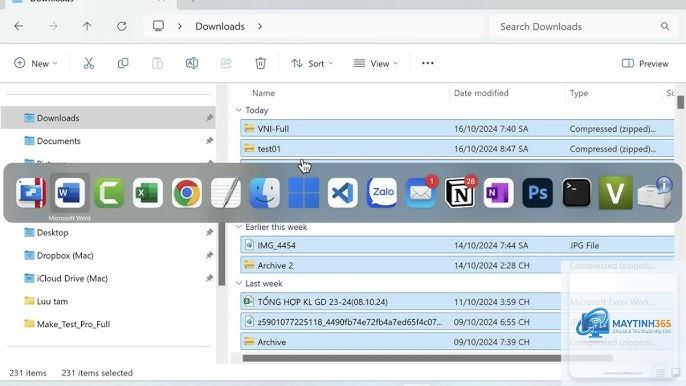Click the This PC monitor icon in address bar
The height and width of the screenshot is (386, 686).
coord(158,26)
